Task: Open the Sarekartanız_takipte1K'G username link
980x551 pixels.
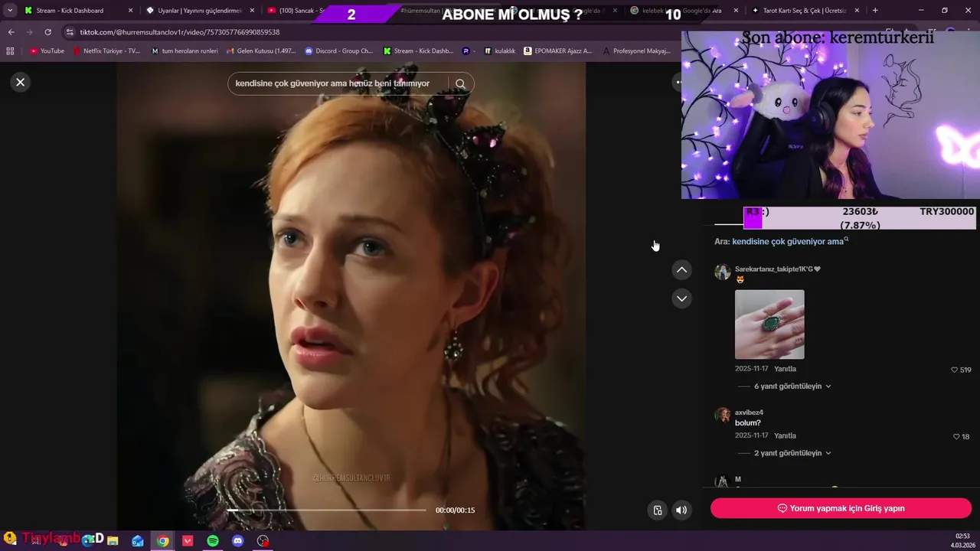Action: click(x=777, y=269)
